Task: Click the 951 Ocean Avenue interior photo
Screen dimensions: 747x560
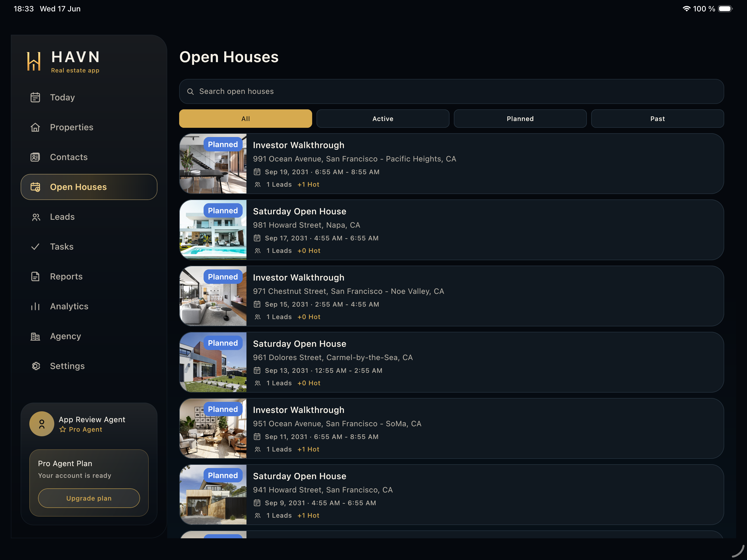Action: click(x=213, y=428)
